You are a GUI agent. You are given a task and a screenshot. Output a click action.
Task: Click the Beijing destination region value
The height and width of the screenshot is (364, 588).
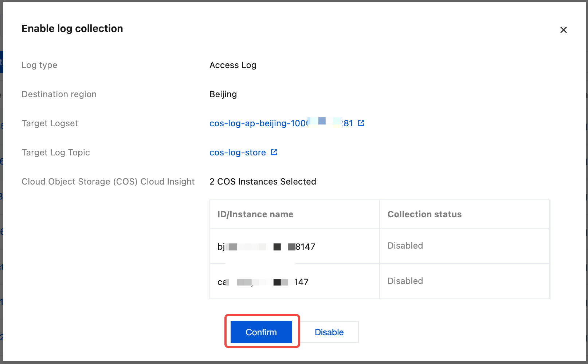pyautogui.click(x=223, y=94)
